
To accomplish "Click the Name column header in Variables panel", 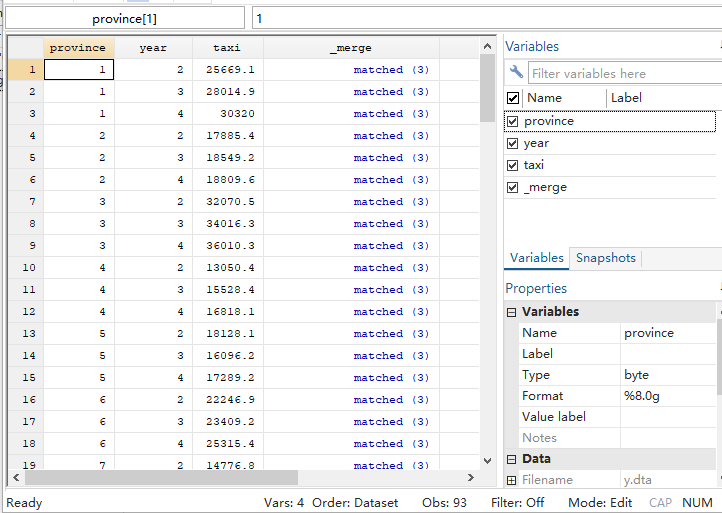I will click(x=564, y=98).
